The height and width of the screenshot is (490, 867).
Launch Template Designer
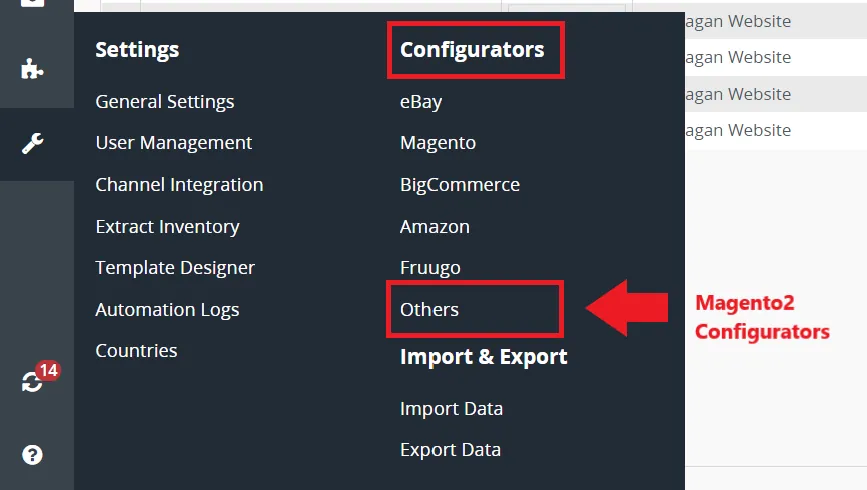pyautogui.click(x=175, y=268)
